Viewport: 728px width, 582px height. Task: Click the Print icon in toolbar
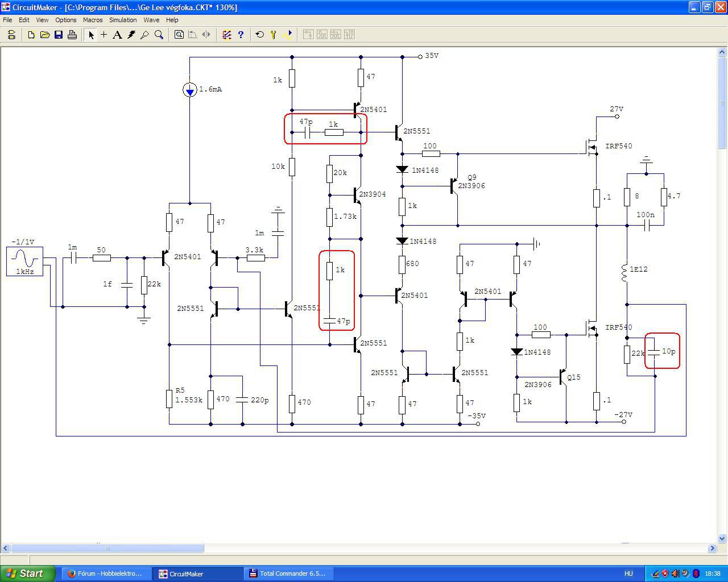point(72,35)
